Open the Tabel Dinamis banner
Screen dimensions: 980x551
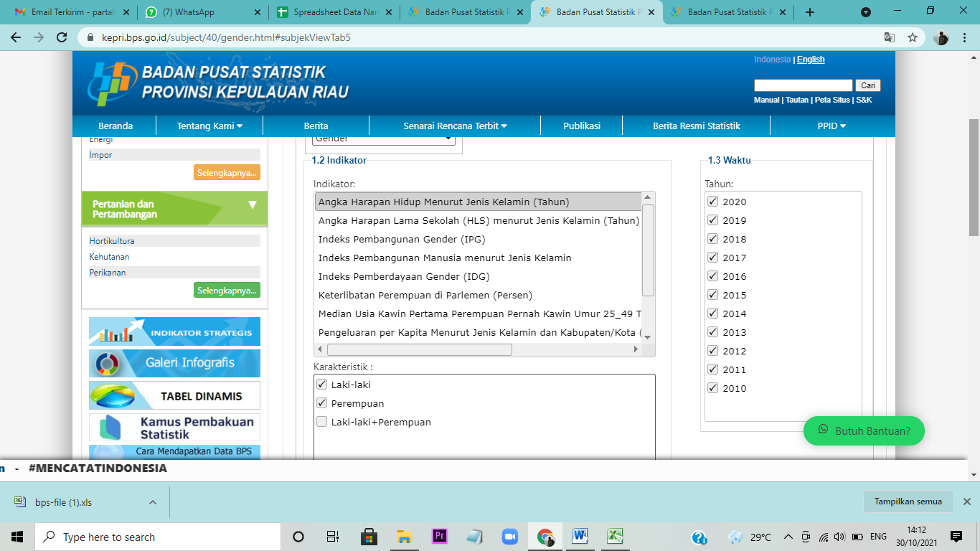click(x=174, y=395)
